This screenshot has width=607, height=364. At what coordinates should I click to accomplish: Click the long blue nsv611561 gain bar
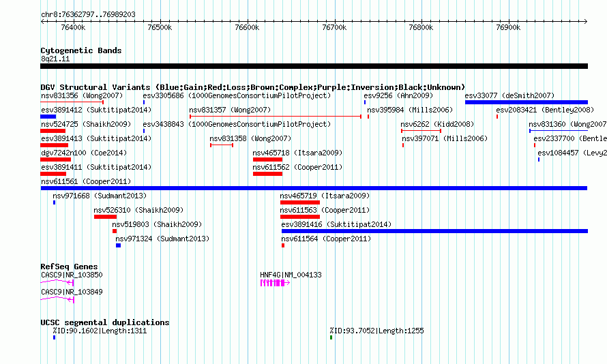[x=314, y=188]
